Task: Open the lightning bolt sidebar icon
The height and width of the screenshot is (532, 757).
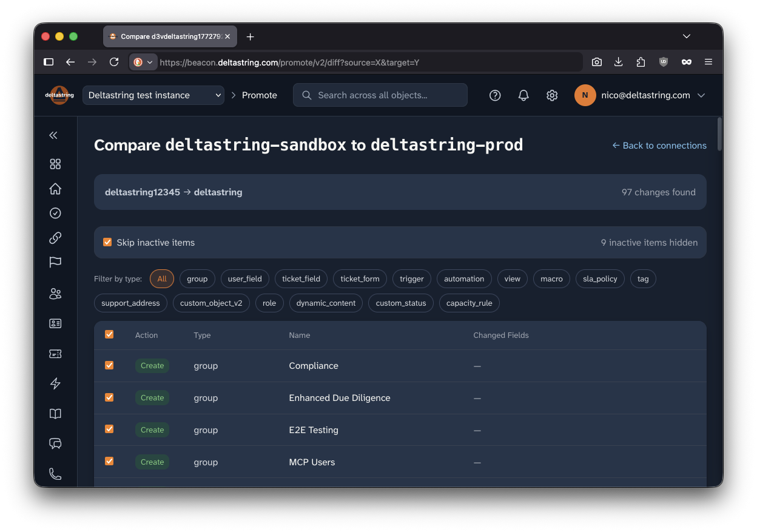Action: click(55, 383)
